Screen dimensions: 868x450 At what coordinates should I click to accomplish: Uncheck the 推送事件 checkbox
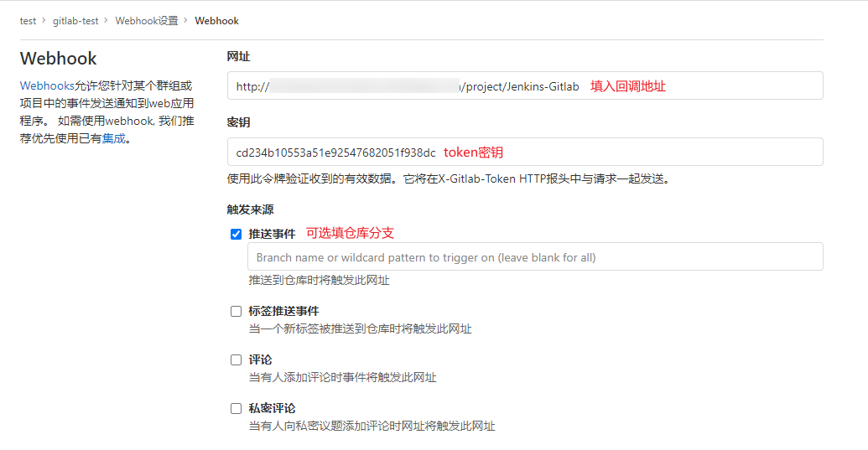click(236, 235)
